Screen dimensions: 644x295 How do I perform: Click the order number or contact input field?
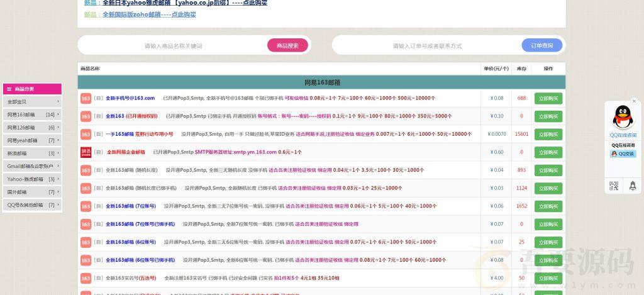tap(427, 46)
